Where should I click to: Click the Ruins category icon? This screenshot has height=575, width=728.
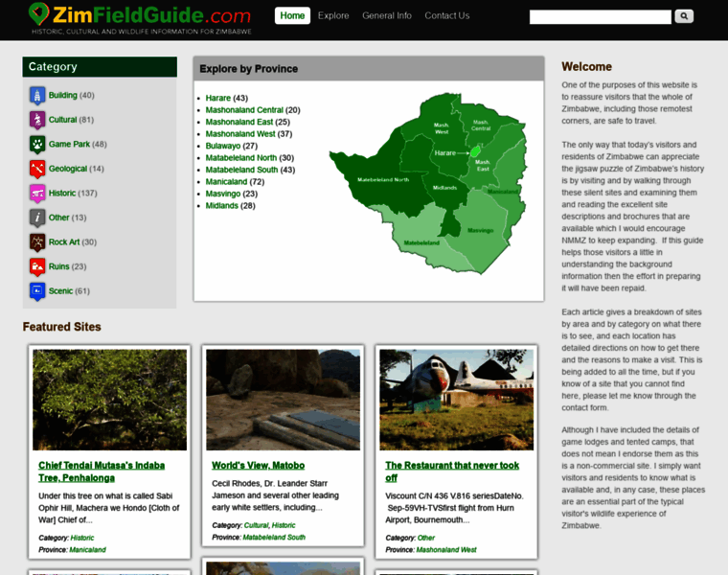(37, 266)
